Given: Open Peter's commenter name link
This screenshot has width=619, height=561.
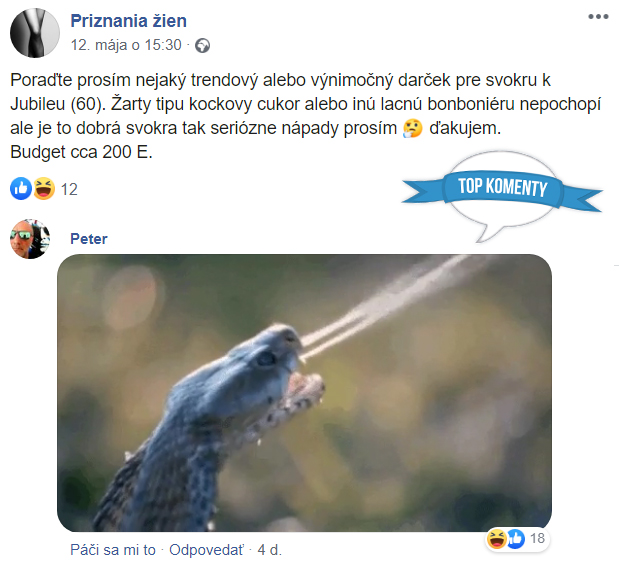Looking at the screenshot, I should [89, 239].
